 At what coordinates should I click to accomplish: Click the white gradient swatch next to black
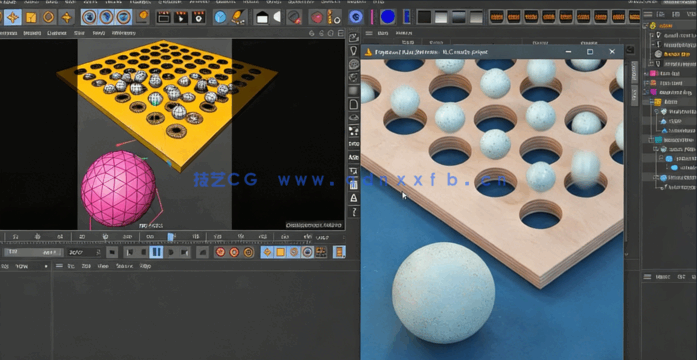pos(441,17)
